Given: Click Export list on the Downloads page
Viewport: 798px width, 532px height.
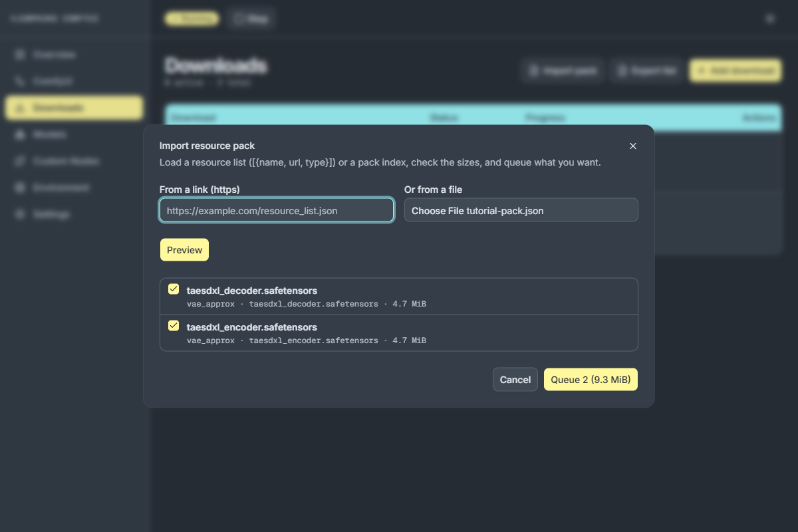Looking at the screenshot, I should pos(647,70).
